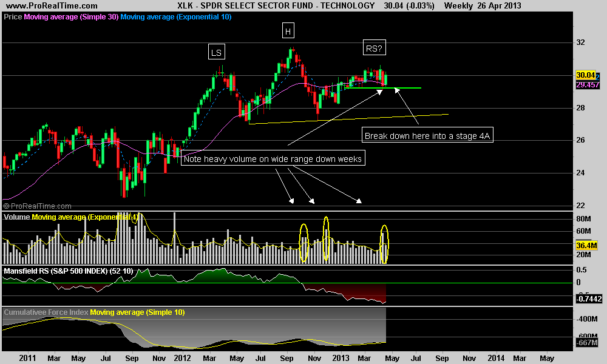Viewport: 607px width, 364px height.
Task: Select the RS? annotation box
Action: coord(375,47)
